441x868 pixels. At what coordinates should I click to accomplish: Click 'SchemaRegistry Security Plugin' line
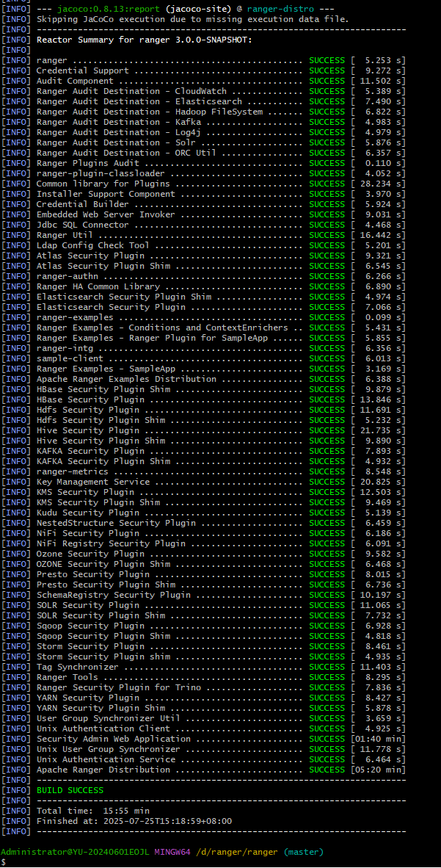pos(204,595)
